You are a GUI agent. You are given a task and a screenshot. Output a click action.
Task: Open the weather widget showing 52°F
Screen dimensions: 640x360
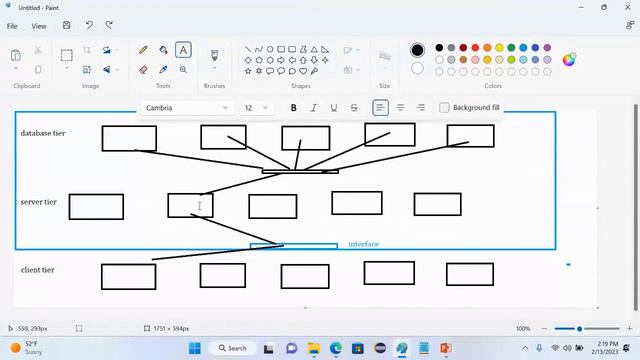click(x=27, y=348)
